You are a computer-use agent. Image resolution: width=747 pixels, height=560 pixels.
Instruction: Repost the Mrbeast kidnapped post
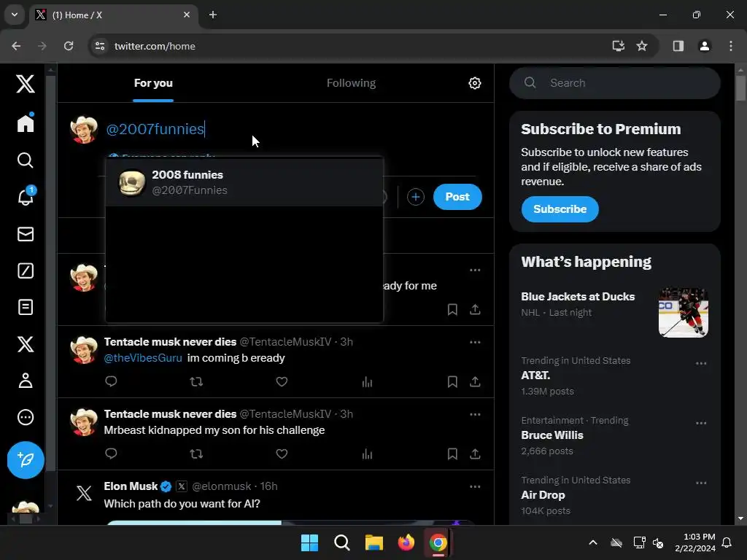(196, 454)
